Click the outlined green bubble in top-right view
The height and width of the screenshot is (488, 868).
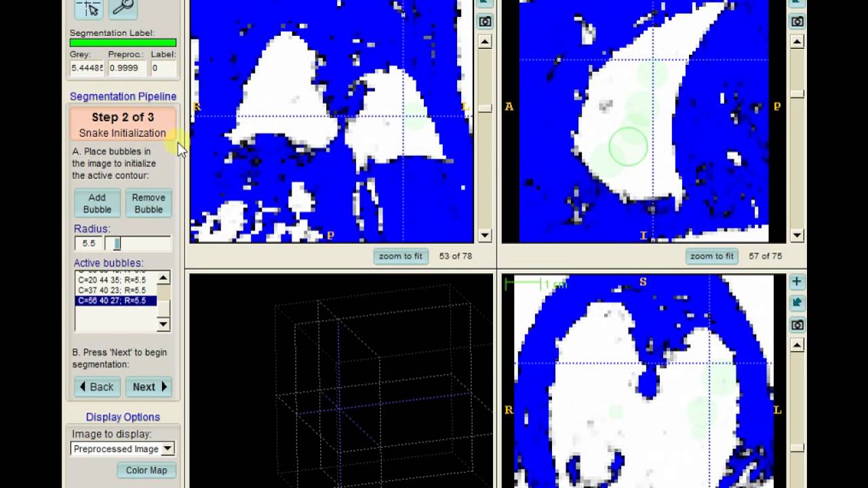(x=628, y=146)
